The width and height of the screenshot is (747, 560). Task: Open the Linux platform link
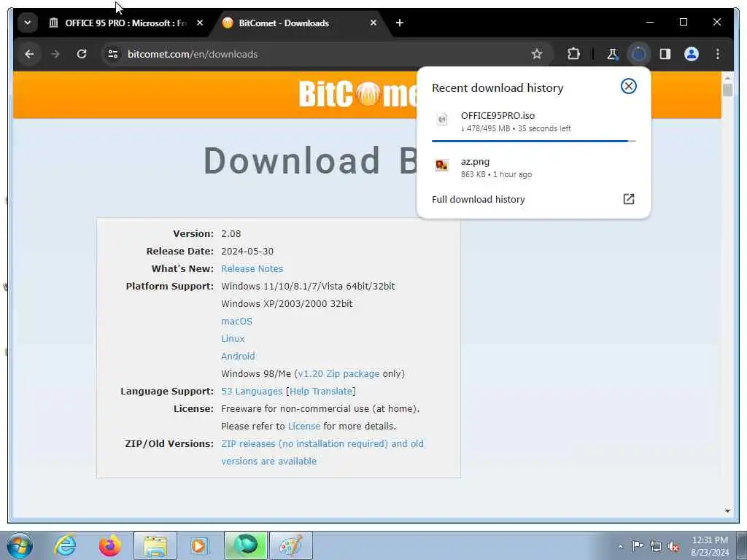click(233, 338)
